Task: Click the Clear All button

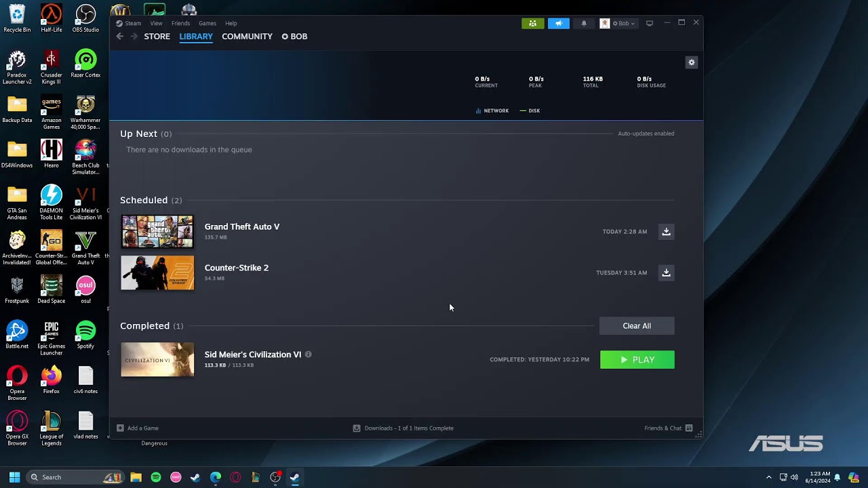Action: pyautogui.click(x=637, y=326)
